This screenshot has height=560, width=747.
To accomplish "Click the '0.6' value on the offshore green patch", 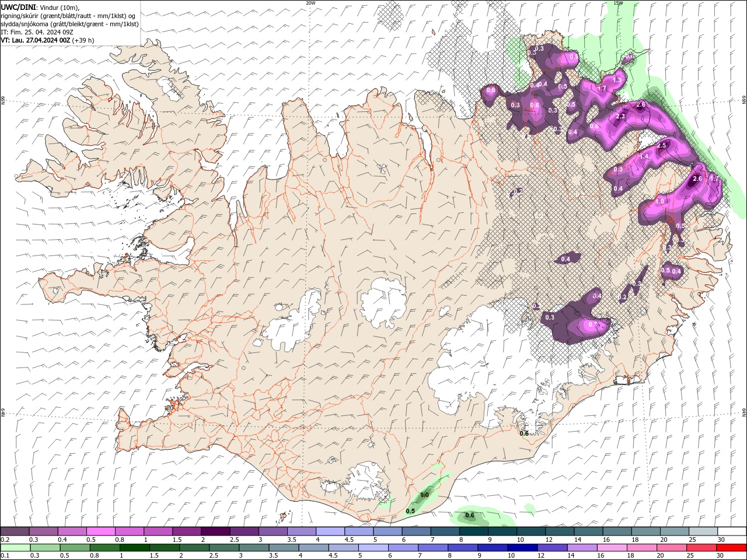I will [x=470, y=515].
